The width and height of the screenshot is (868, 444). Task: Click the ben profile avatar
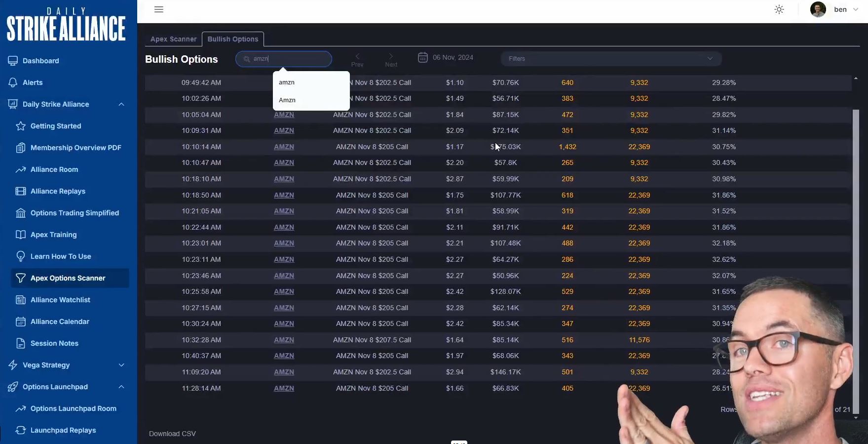(x=818, y=9)
